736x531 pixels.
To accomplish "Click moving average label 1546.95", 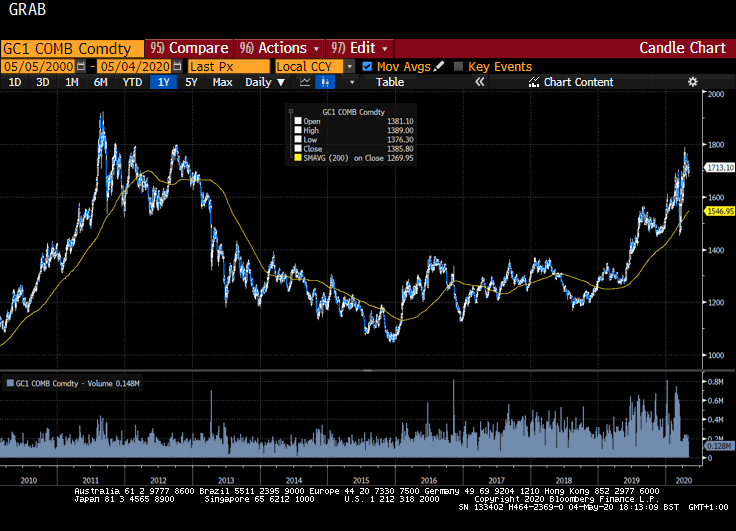I will click(x=720, y=211).
